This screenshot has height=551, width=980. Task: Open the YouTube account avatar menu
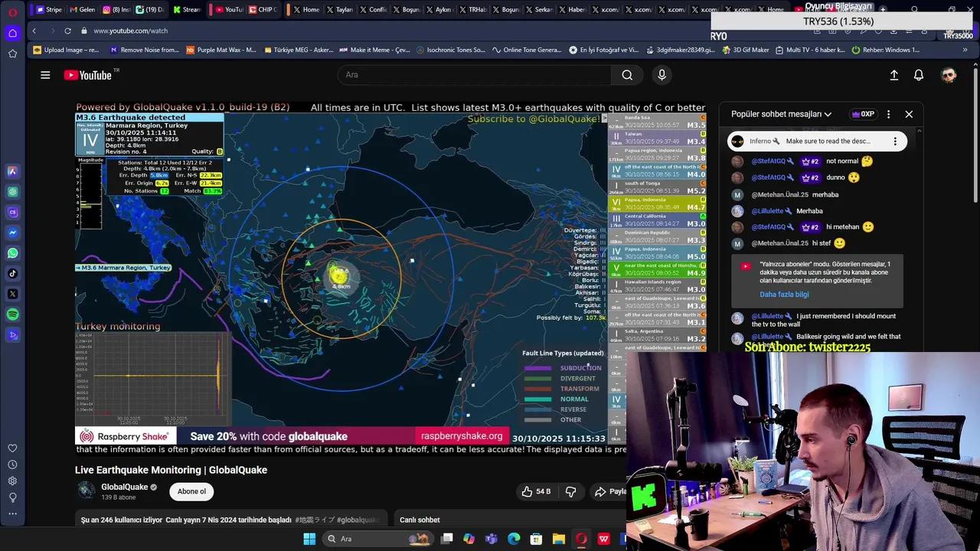tap(949, 75)
